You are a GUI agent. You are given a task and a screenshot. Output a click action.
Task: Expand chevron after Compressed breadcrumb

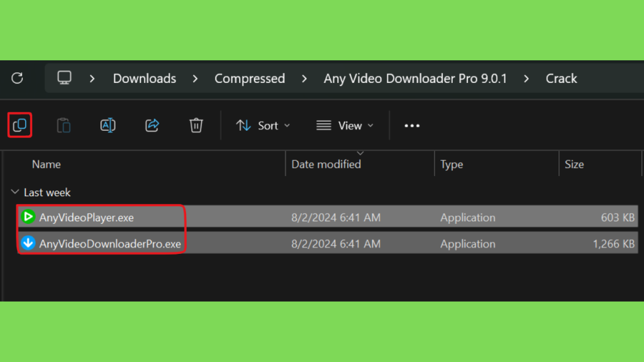point(304,79)
